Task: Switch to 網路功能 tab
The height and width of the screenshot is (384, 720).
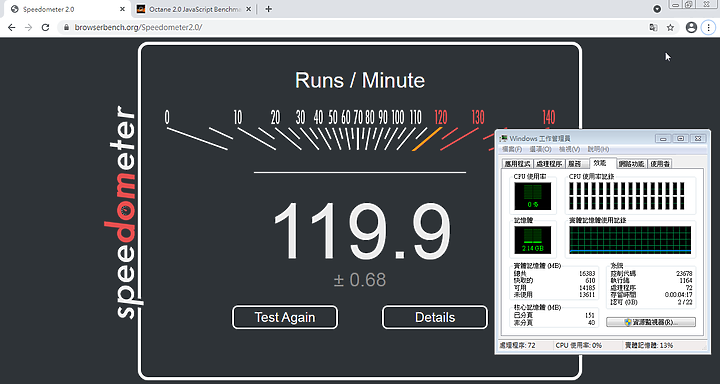Action: (631, 164)
